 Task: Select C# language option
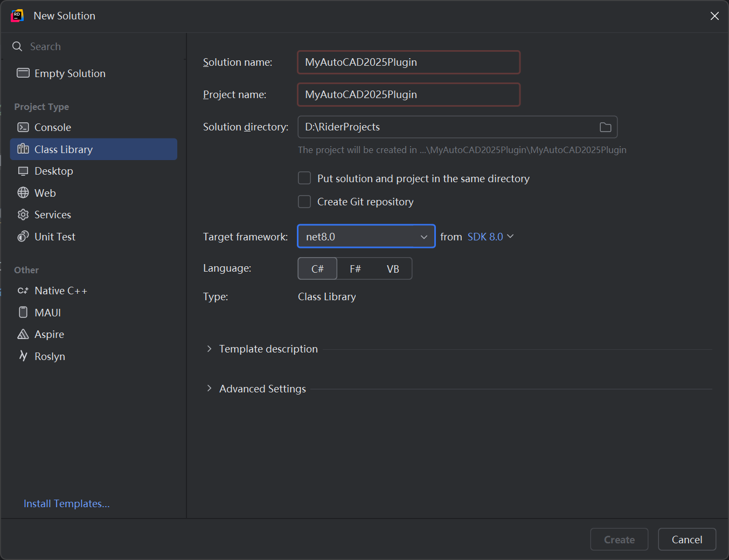coord(318,268)
